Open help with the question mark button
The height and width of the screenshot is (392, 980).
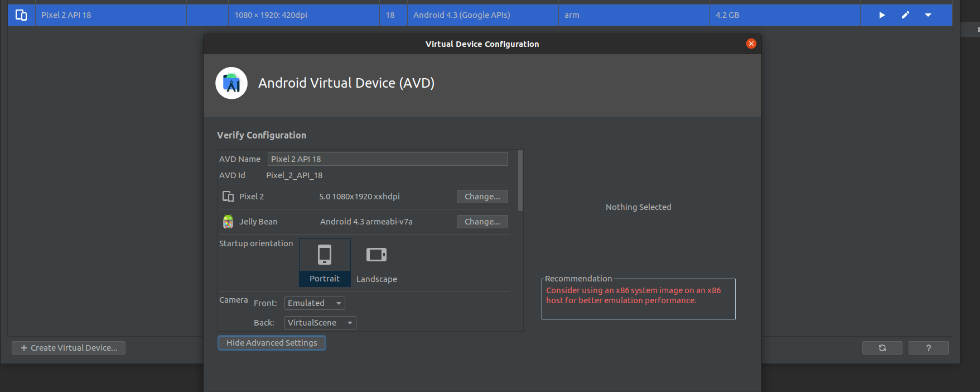pyautogui.click(x=929, y=348)
